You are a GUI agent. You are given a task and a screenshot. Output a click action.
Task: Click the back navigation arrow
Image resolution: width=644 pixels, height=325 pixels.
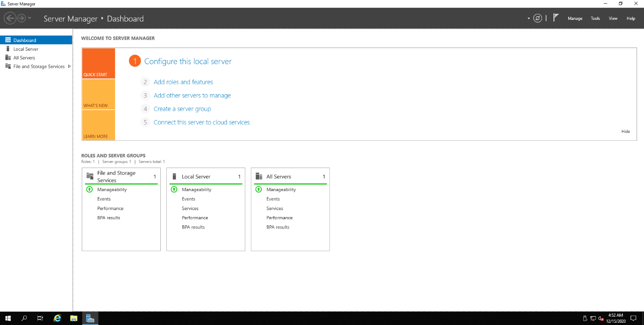pos(10,18)
